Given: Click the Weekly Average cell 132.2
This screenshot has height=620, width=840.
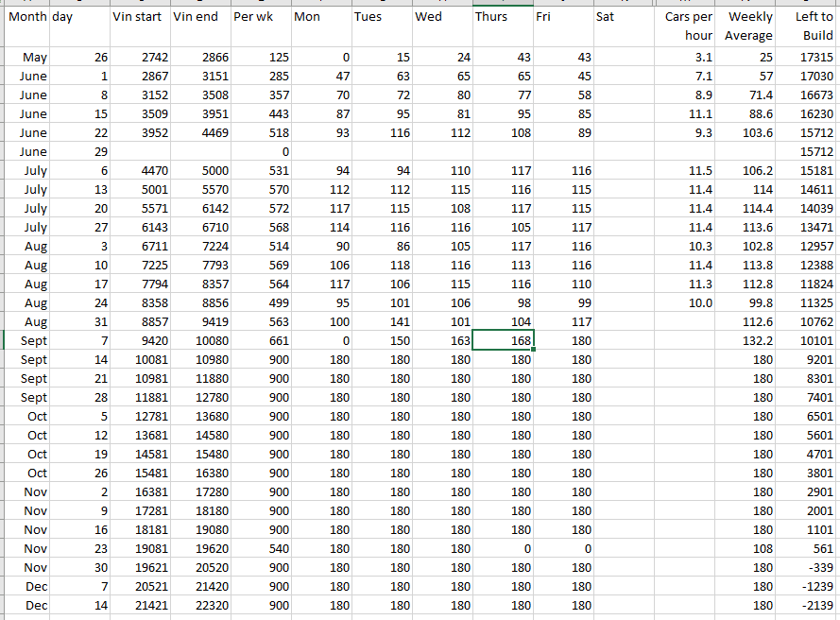Looking at the screenshot, I should click(x=745, y=340).
